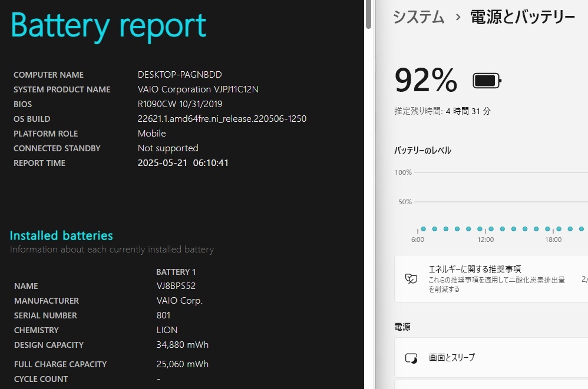
Task: Select VAIO Corporation VJPJ11C12N value
Action: coord(198,89)
